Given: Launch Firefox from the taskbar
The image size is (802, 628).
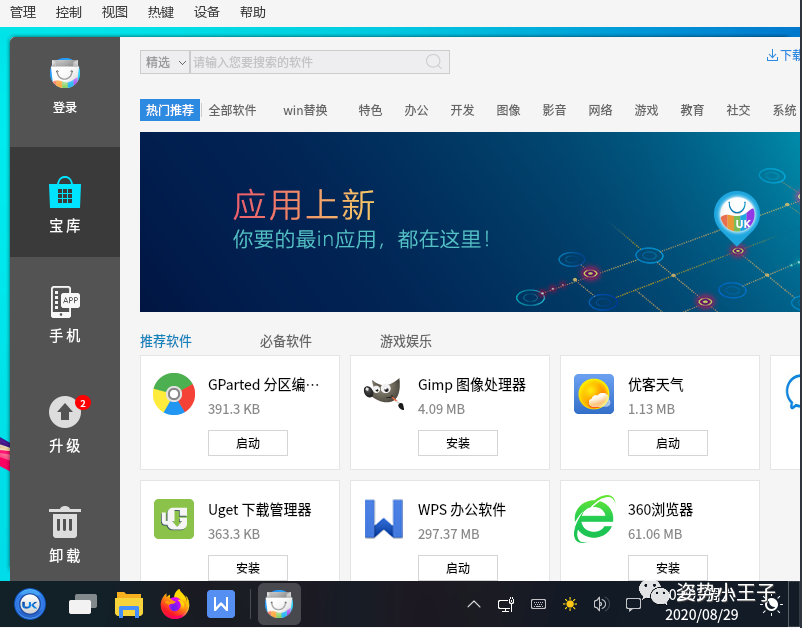Looking at the screenshot, I should [x=174, y=604].
